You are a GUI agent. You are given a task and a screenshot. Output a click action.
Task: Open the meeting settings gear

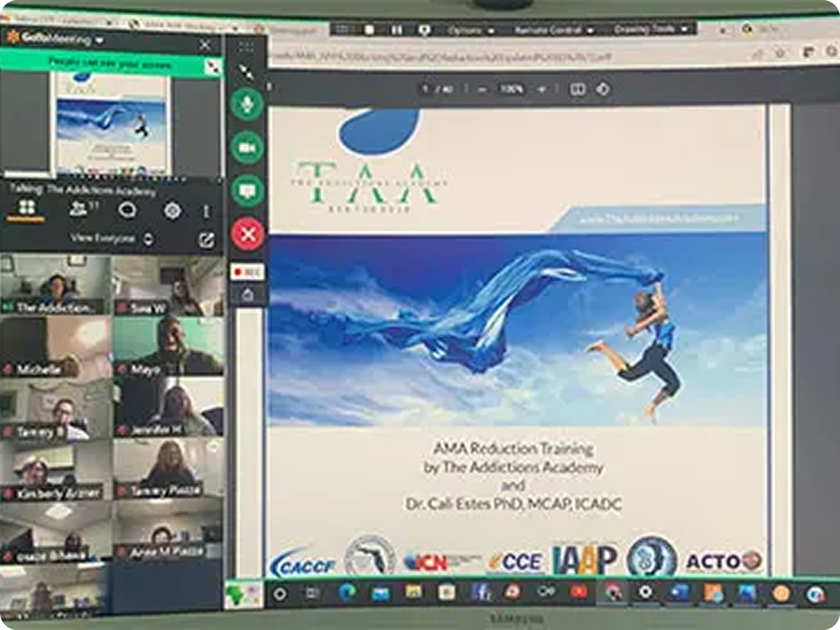pos(172,211)
